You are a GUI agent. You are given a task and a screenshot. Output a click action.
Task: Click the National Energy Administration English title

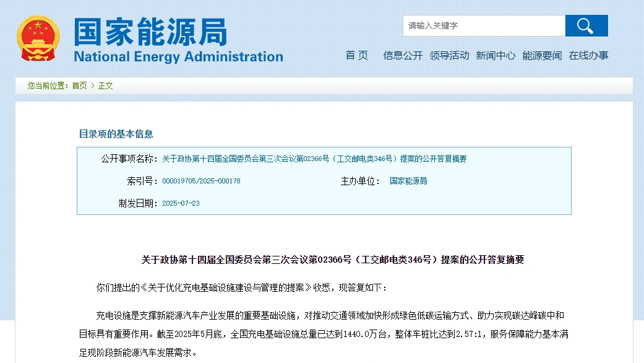(178, 57)
